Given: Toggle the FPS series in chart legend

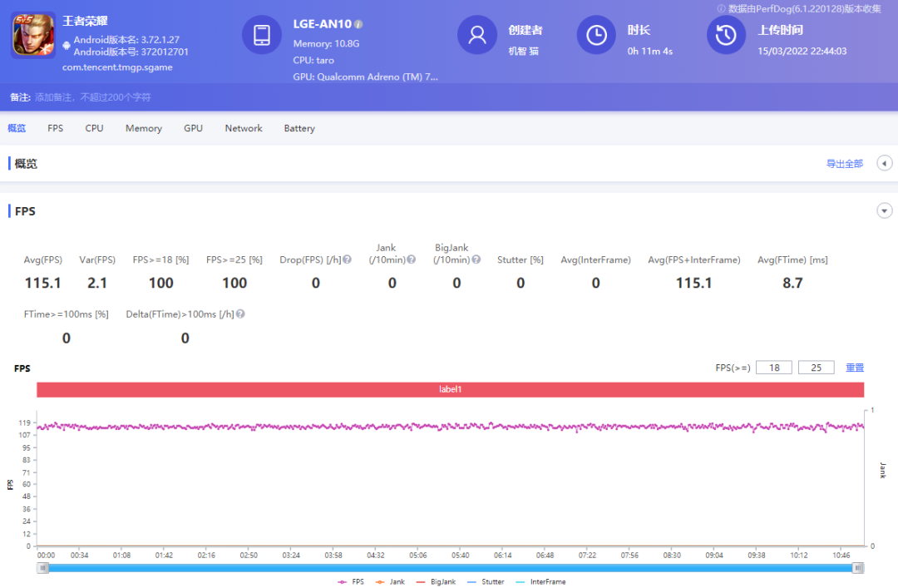Looking at the screenshot, I should point(351,581).
